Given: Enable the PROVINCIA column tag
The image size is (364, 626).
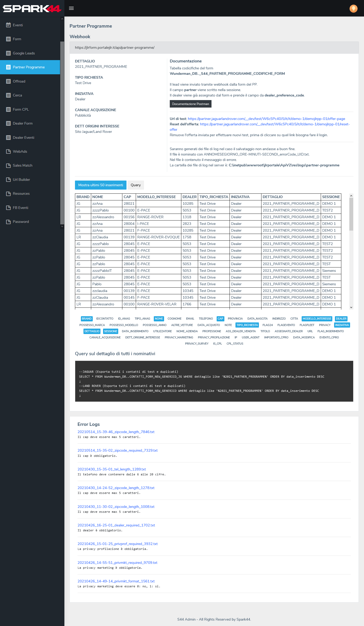Looking at the screenshot, I should pos(235,319).
